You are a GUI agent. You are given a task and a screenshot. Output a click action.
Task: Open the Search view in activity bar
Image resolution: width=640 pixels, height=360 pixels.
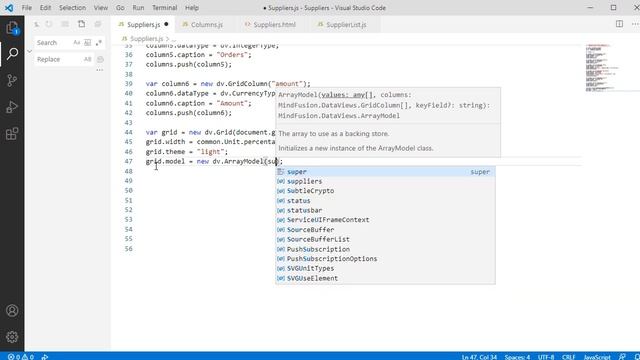pyautogui.click(x=12, y=53)
